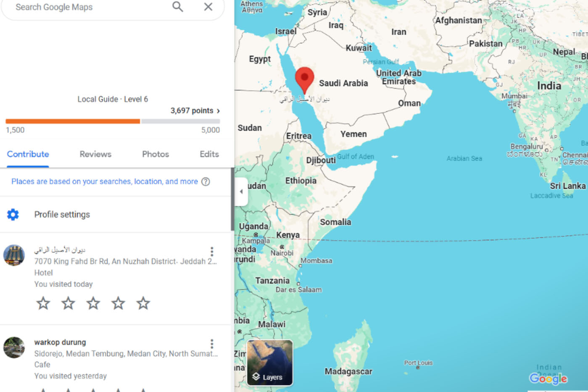Viewport: 588px width, 392px height.
Task: Click the Oman country label
Action: [409, 103]
